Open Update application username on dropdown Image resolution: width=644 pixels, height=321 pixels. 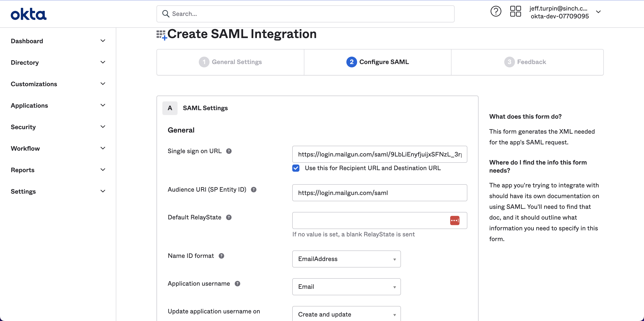click(x=346, y=314)
